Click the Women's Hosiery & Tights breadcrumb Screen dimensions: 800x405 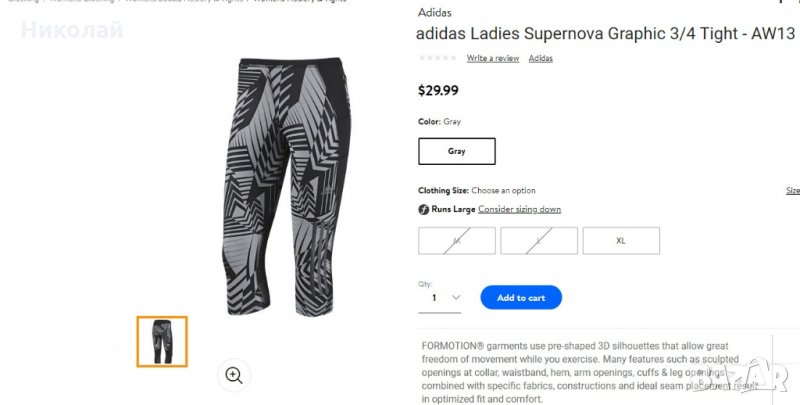299,1
